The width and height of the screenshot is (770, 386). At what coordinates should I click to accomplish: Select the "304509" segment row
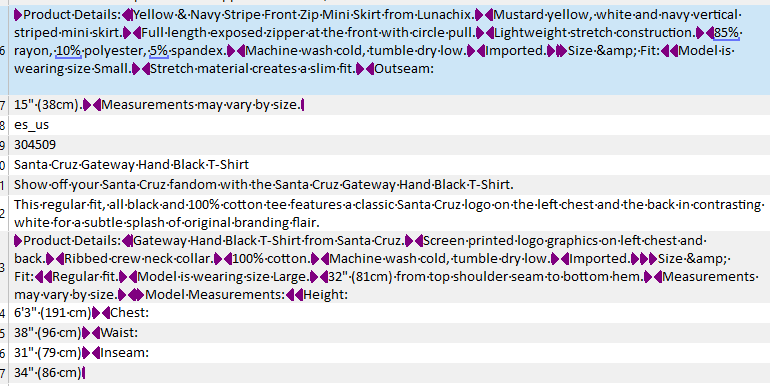389,145
